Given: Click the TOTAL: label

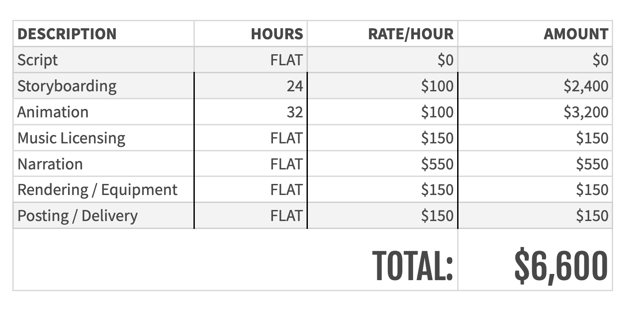Looking at the screenshot, I should click(x=413, y=265).
